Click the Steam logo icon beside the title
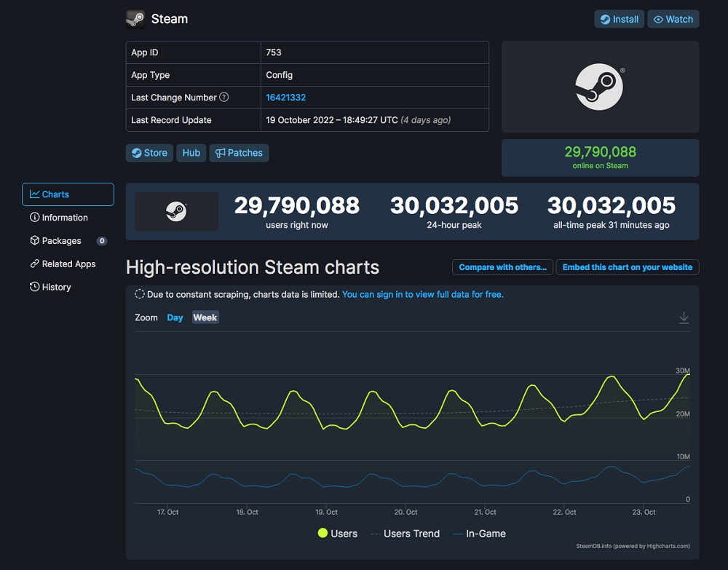 coord(135,19)
